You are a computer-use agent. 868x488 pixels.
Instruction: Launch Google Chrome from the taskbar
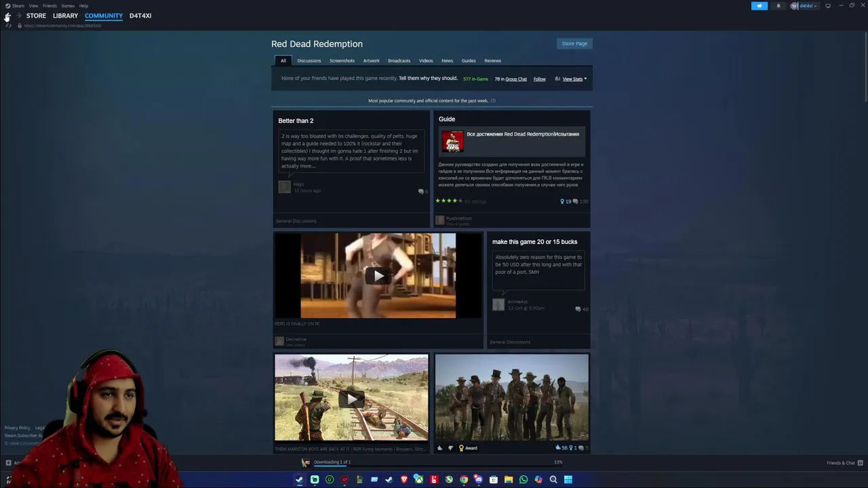pos(464,480)
